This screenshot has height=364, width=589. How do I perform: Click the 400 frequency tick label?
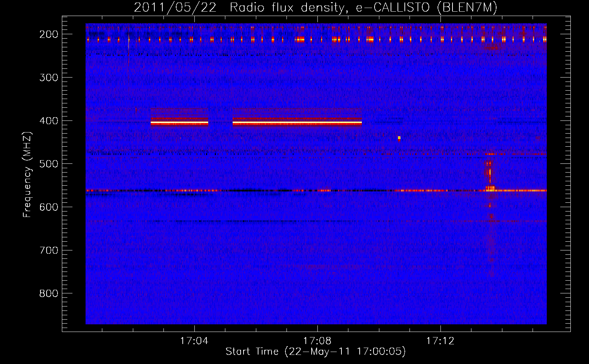(49, 121)
